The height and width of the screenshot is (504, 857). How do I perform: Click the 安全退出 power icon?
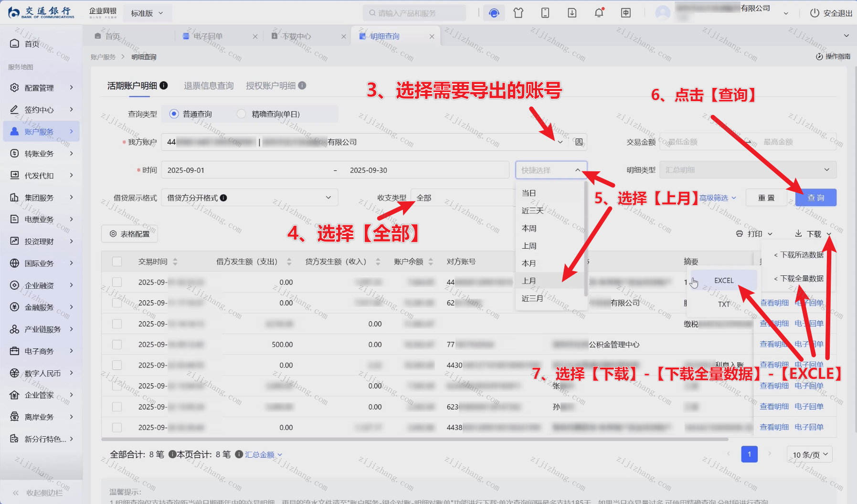[815, 13]
